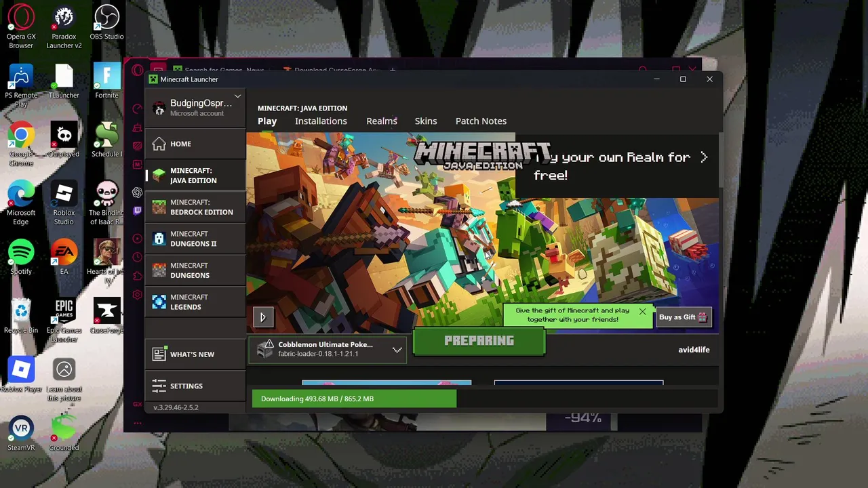Select Minecraft: Java Edition in sidebar

pyautogui.click(x=195, y=176)
